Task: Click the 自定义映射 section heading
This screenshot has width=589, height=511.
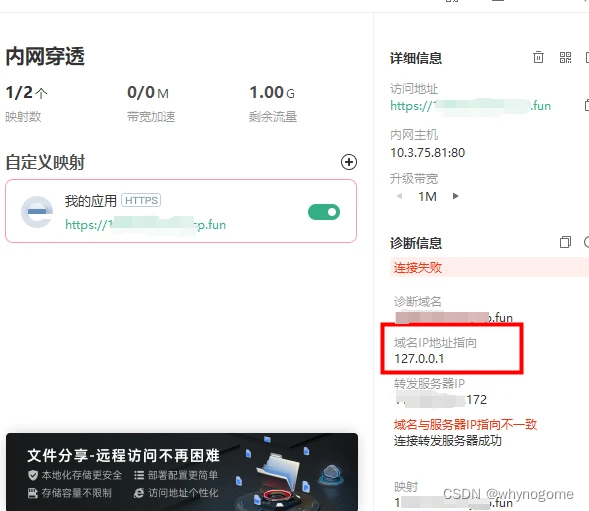Action: [x=45, y=162]
